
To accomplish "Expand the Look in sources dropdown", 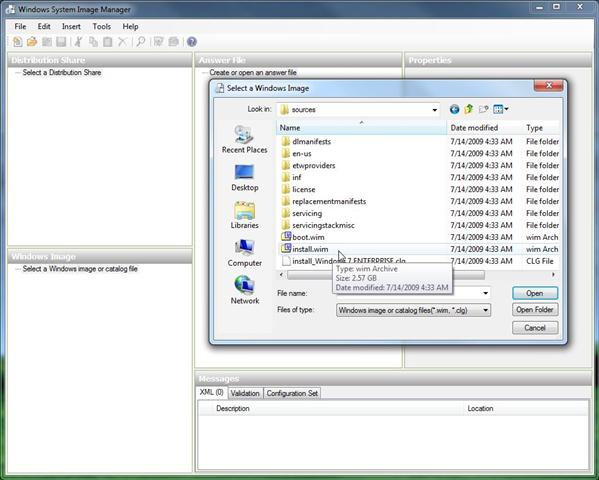I will pyautogui.click(x=434, y=110).
